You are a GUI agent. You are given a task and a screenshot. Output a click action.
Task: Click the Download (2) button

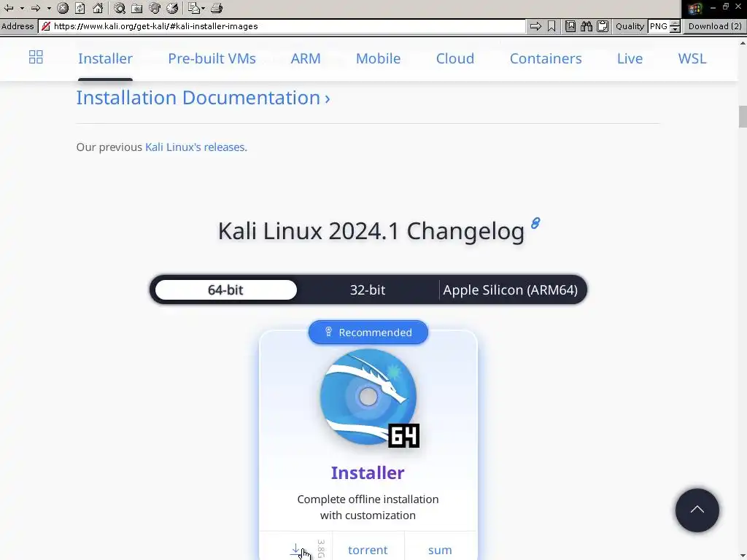715,26
